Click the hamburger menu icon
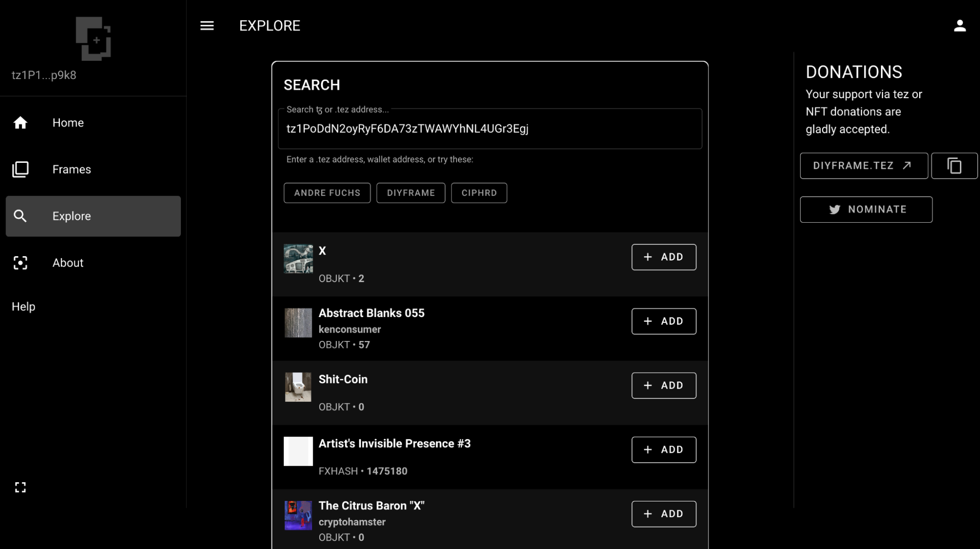Viewport: 980px width, 549px height. [207, 26]
